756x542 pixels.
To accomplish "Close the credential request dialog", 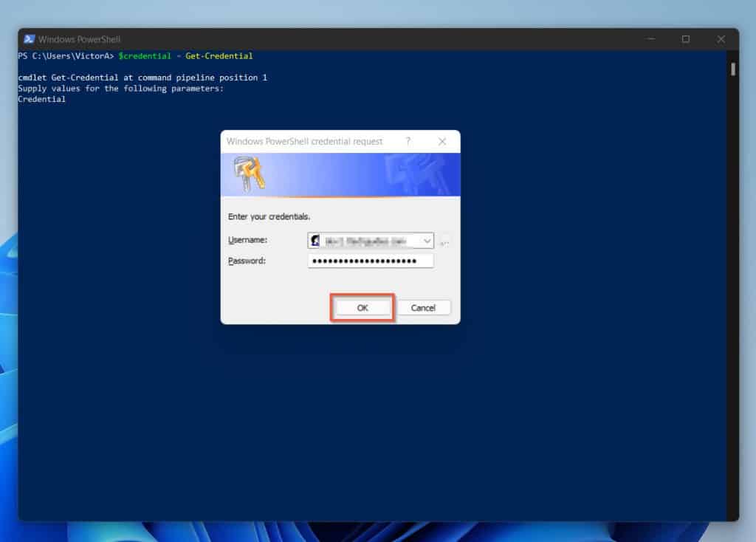I will 442,141.
